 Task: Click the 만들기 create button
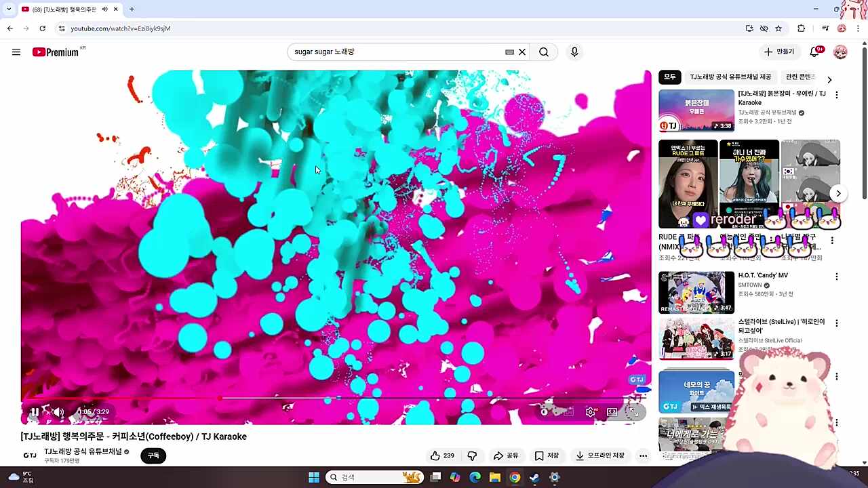click(x=779, y=52)
